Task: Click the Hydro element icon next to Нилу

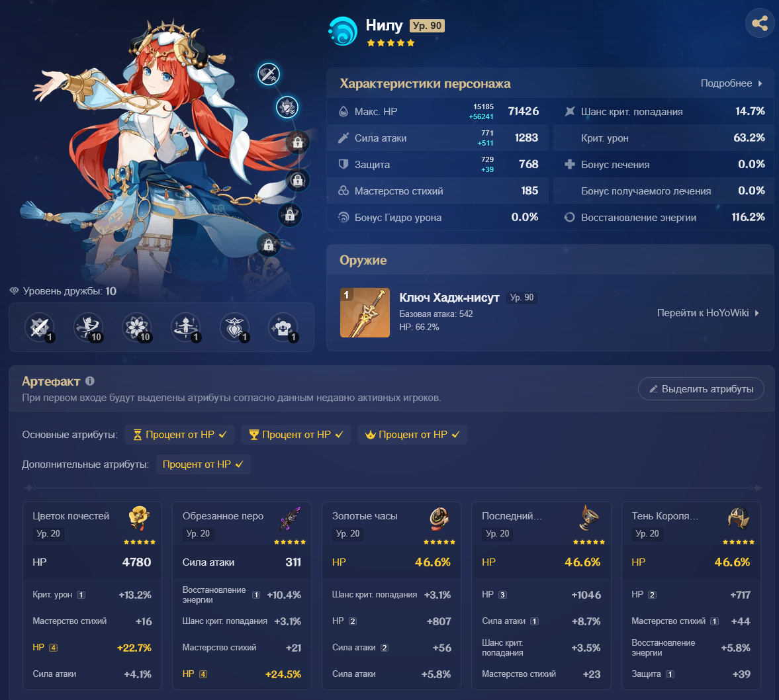Action: pyautogui.click(x=343, y=31)
